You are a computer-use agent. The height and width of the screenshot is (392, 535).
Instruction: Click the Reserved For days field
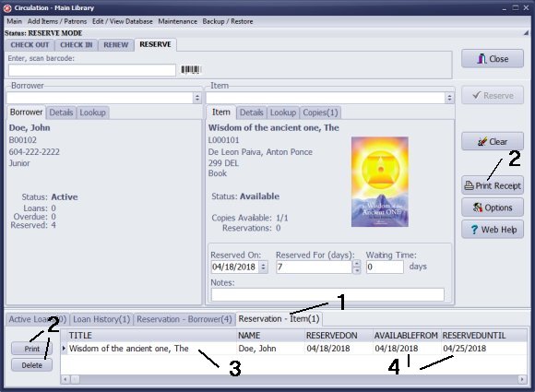tap(314, 267)
